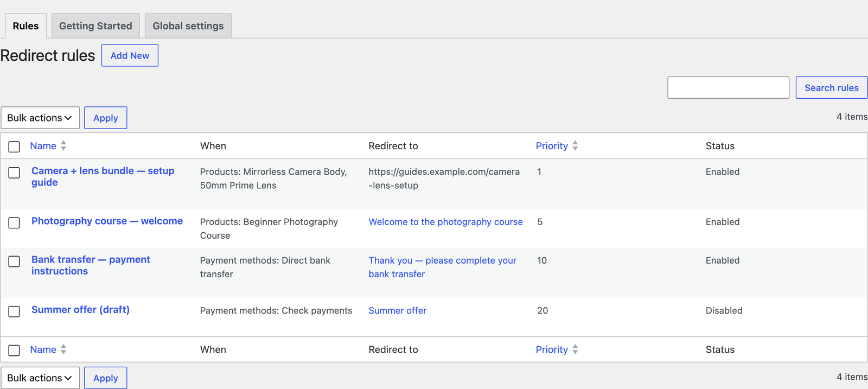868x389 pixels.
Task: Select the Photography course rule checkbox
Action: [x=14, y=223]
